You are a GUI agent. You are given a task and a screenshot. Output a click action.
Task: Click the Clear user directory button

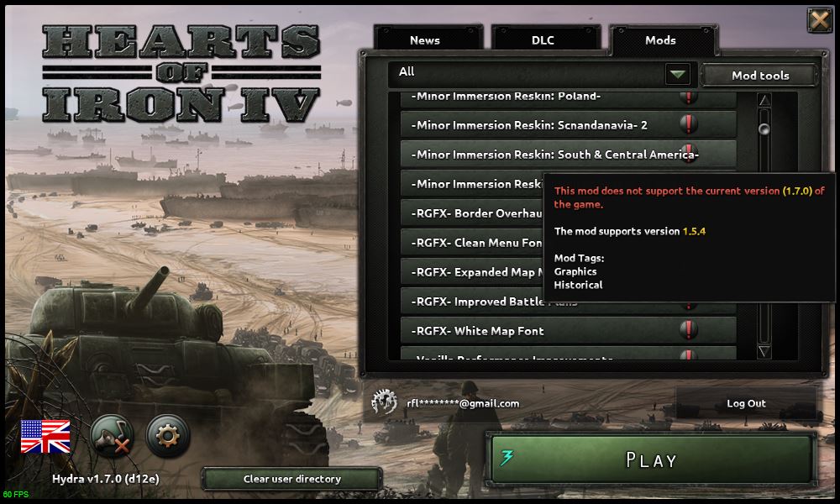click(x=292, y=479)
